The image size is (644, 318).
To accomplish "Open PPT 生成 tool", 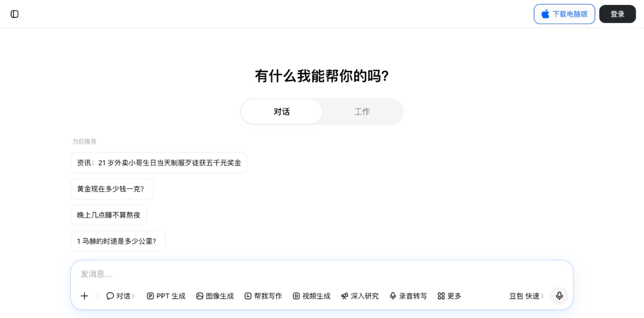I will pos(166,296).
